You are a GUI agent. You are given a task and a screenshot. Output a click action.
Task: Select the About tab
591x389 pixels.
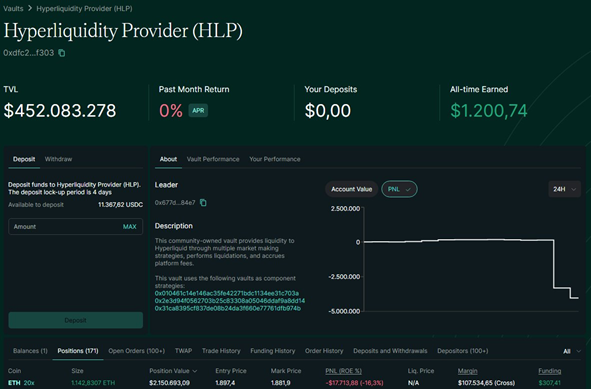pyautogui.click(x=168, y=159)
